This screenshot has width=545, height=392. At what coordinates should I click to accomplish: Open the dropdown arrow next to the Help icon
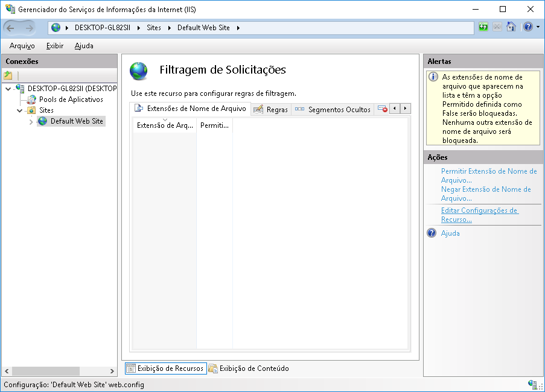click(538, 27)
